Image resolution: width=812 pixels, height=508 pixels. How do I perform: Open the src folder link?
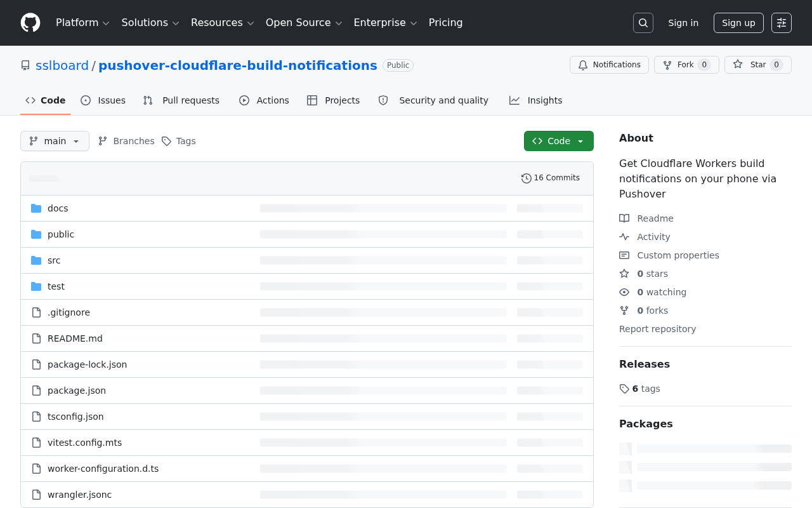point(54,260)
